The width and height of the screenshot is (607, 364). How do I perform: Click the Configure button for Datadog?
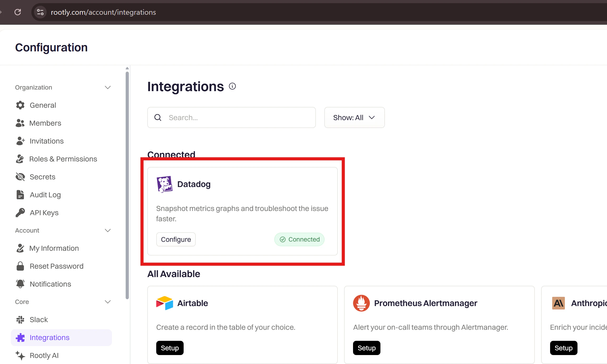[176, 239]
